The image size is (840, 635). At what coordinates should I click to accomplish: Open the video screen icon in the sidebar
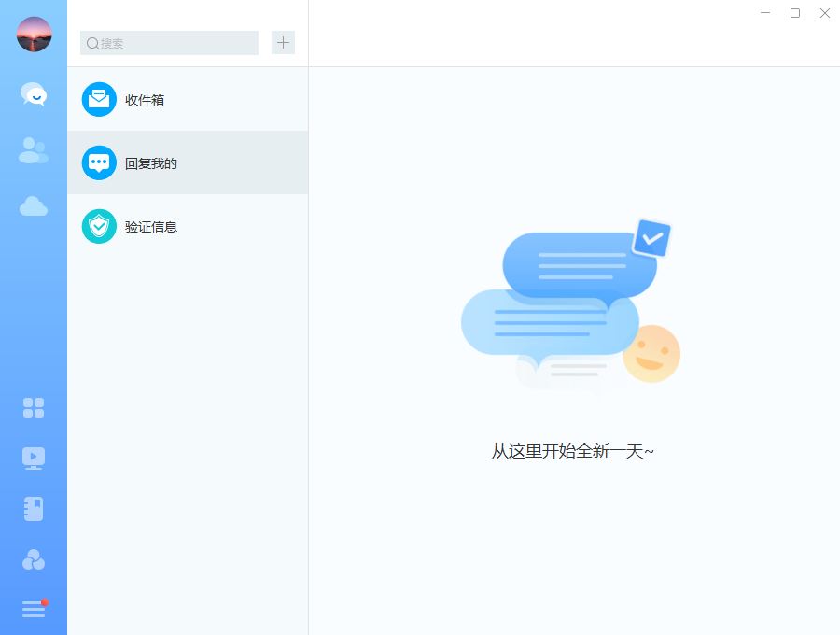coord(33,458)
